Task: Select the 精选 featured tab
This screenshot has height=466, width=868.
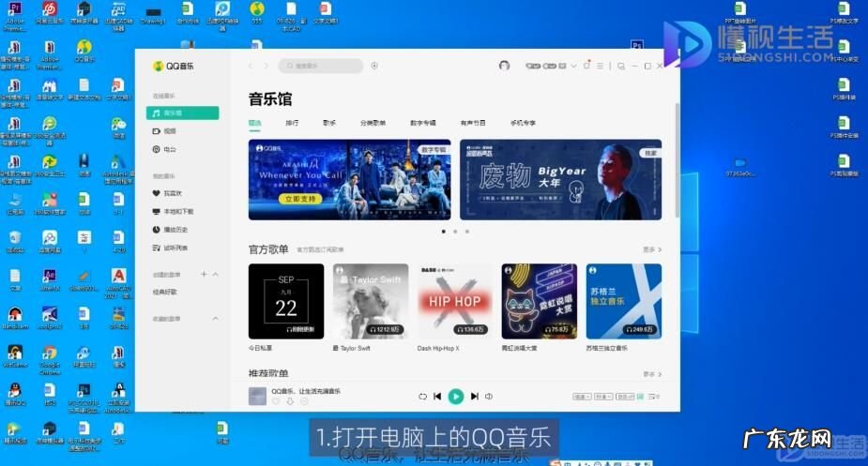Action: point(254,123)
